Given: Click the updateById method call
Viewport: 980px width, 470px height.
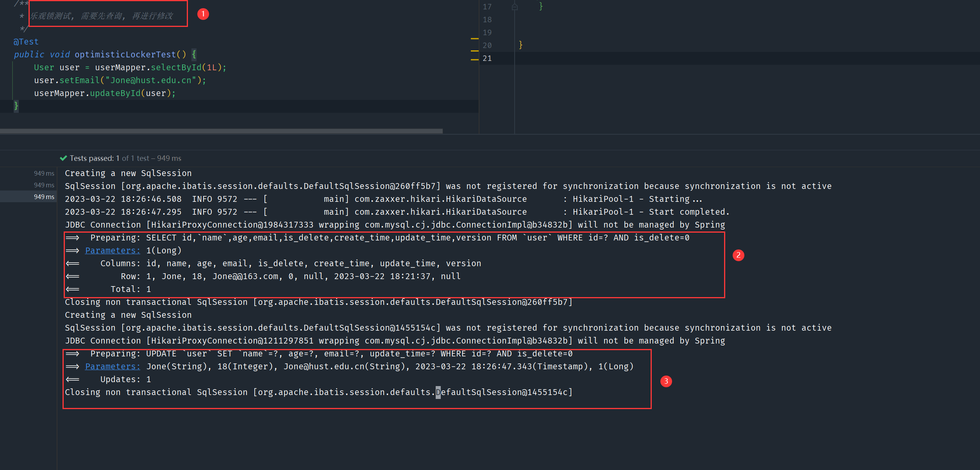Looking at the screenshot, I should pyautogui.click(x=115, y=93).
